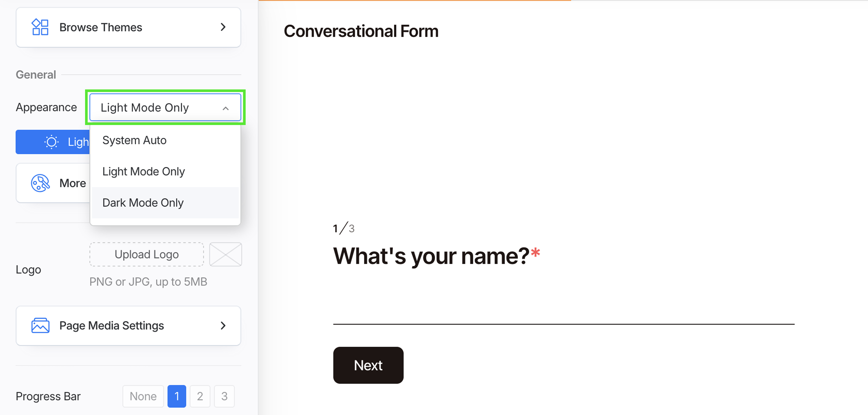
Task: Click the blue Light toggle button
Action: click(53, 142)
